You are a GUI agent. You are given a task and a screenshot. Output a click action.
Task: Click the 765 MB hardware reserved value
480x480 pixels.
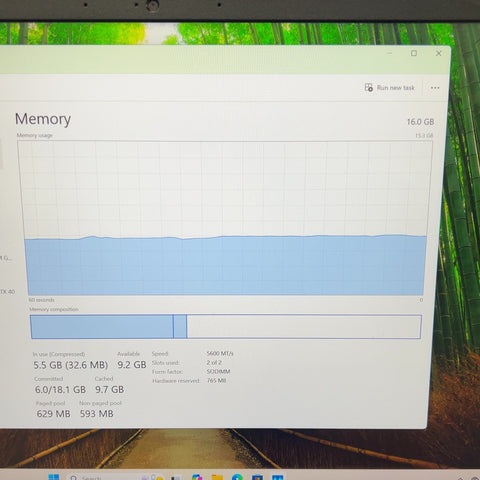point(216,380)
